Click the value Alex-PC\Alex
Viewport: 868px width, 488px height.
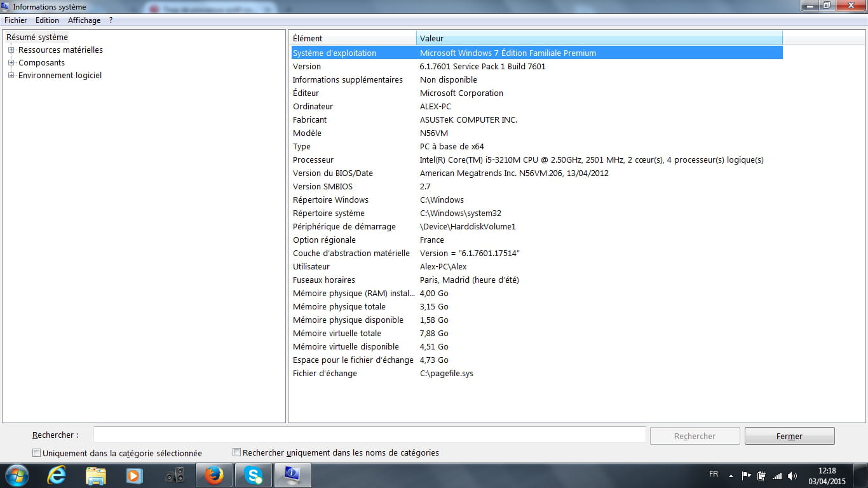(x=444, y=266)
